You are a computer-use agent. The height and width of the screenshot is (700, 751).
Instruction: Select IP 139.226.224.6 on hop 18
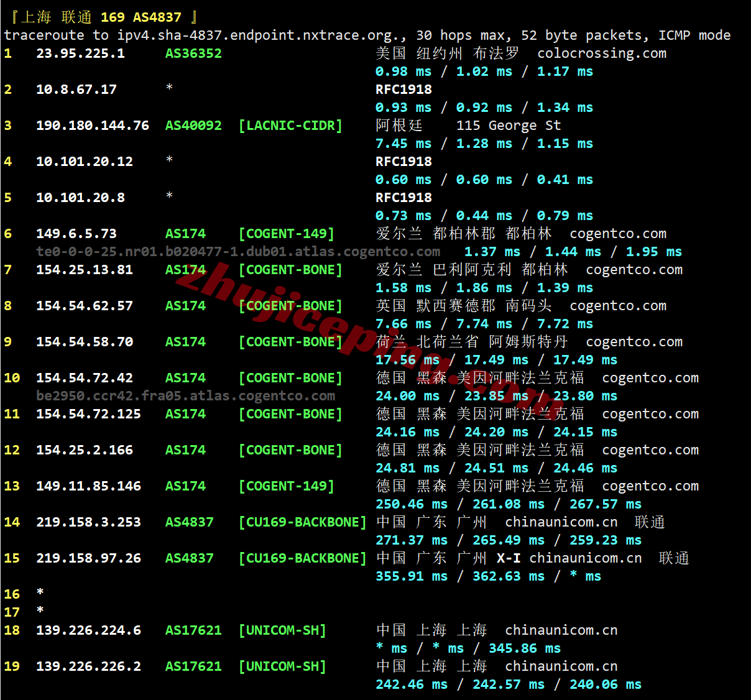point(88,630)
